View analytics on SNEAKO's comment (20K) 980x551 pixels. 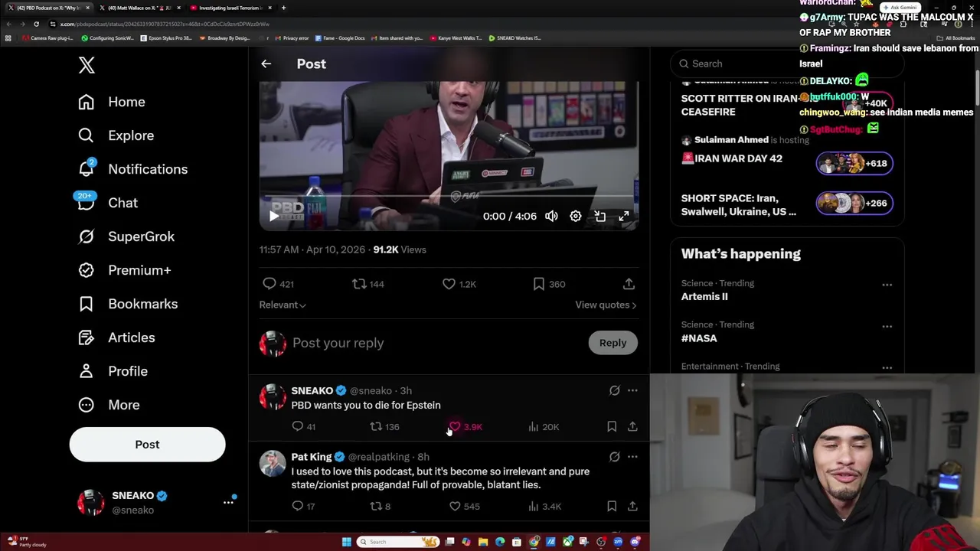click(544, 427)
